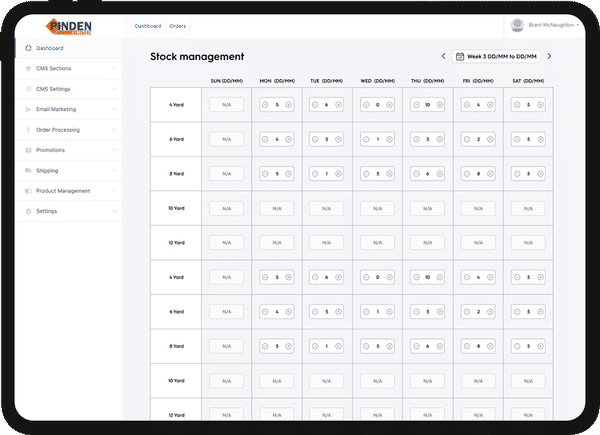
Task: Expand the Promotions menu chevron
Action: click(x=114, y=150)
